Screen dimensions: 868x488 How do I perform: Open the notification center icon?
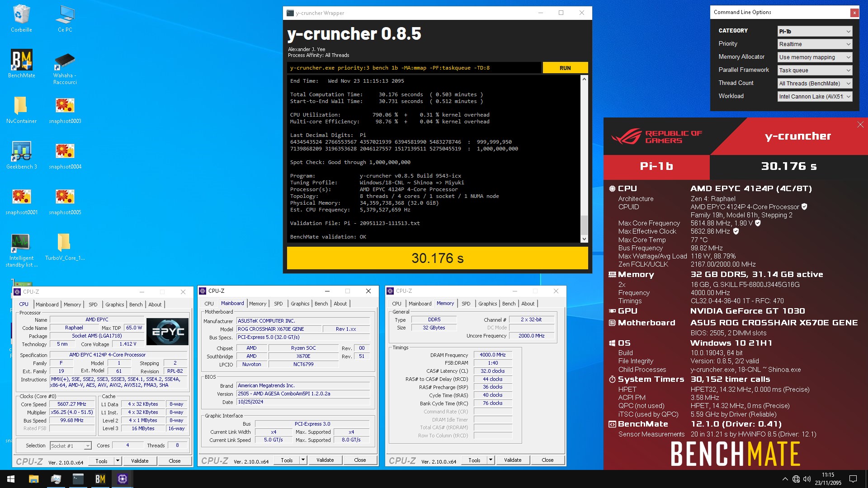click(853, 479)
